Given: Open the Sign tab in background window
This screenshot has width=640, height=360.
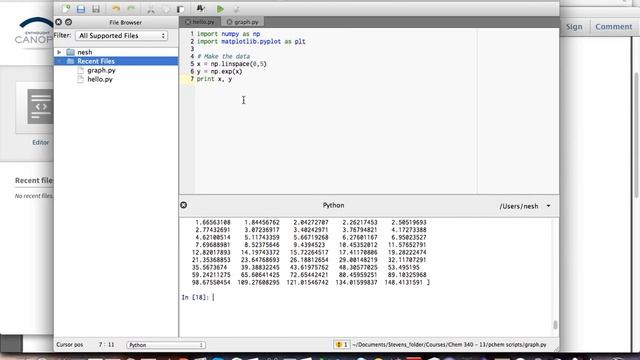Looking at the screenshot, I should pos(574,27).
